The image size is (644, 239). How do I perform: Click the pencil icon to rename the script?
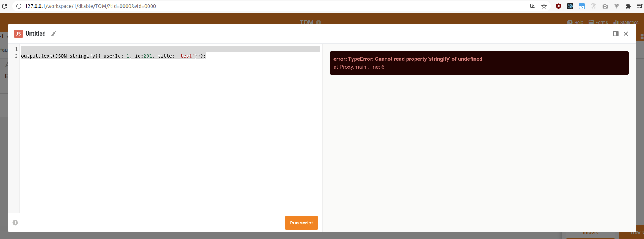click(54, 34)
